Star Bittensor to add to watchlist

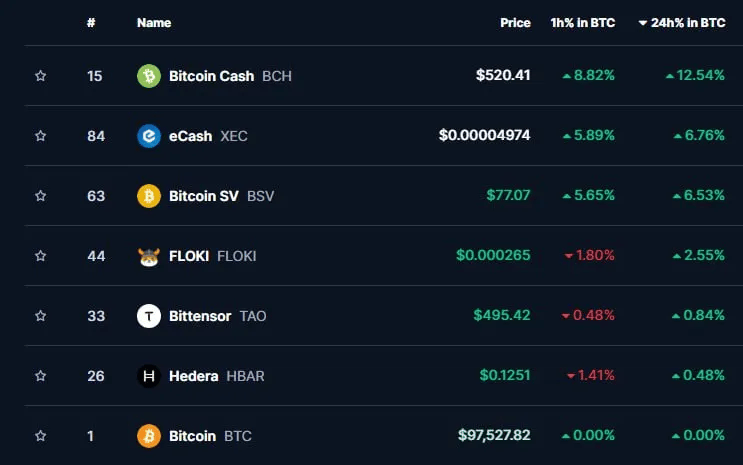41,316
